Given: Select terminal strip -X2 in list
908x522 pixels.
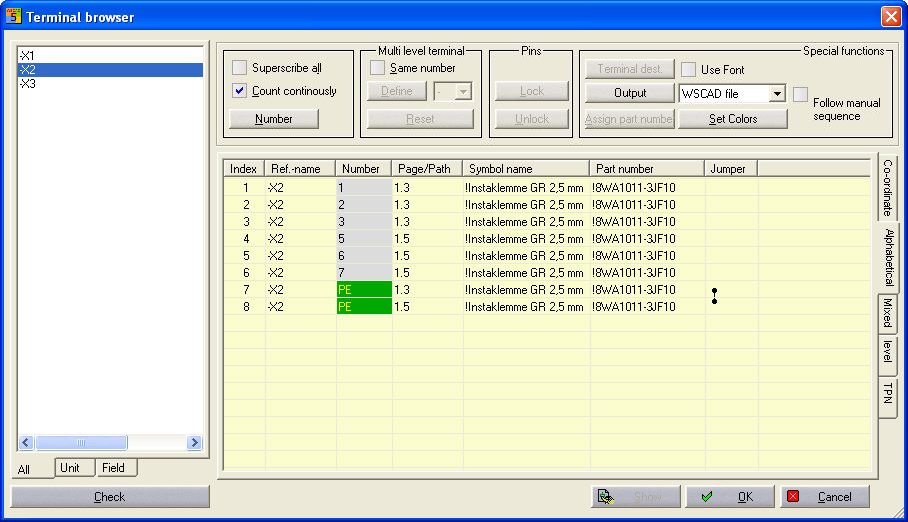Looking at the screenshot, I should [x=110, y=70].
